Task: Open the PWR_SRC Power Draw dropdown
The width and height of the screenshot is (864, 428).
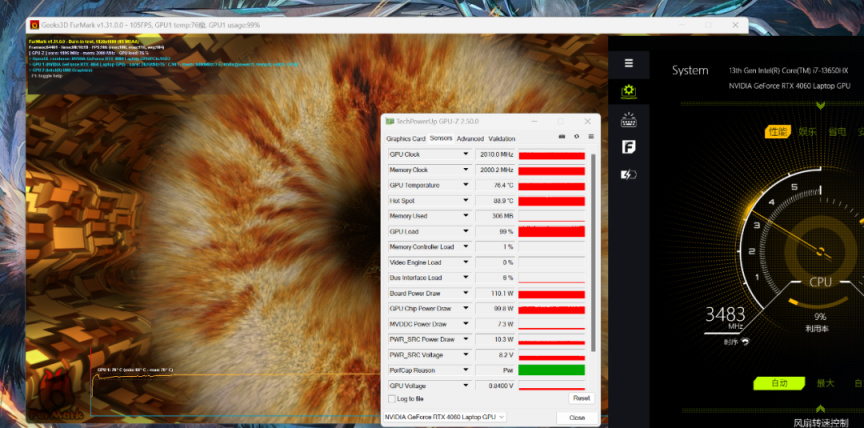Action: click(x=466, y=339)
